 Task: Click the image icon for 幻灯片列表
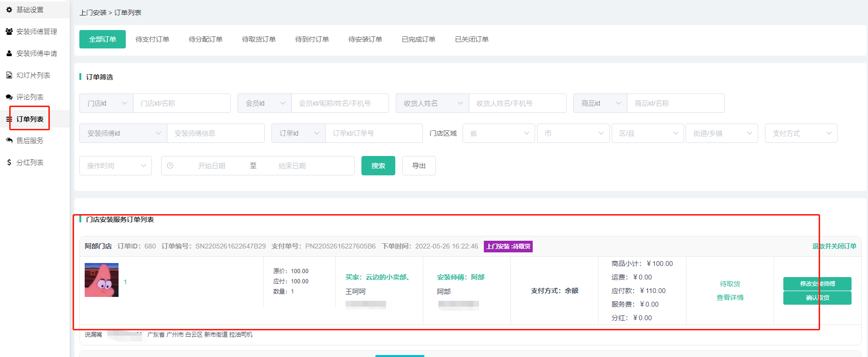(9, 75)
